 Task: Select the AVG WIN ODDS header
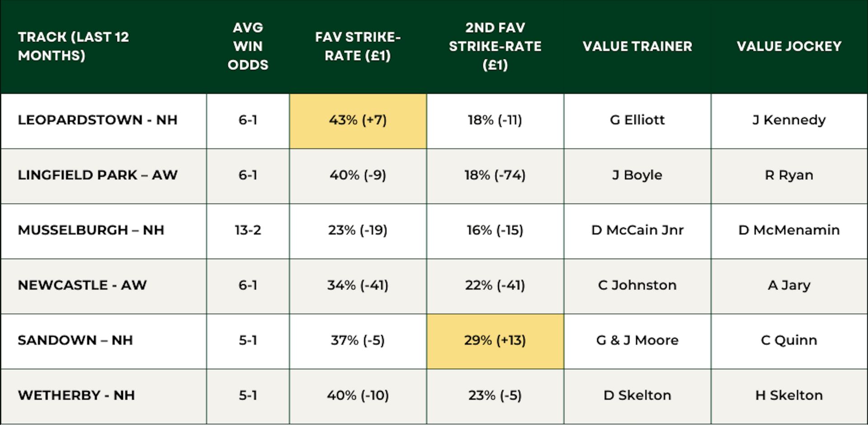[248, 46]
